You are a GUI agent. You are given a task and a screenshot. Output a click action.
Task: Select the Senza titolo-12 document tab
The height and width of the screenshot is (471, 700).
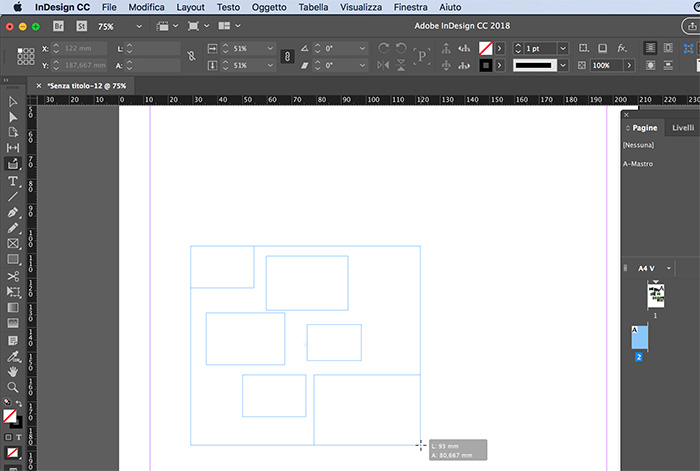[87, 86]
